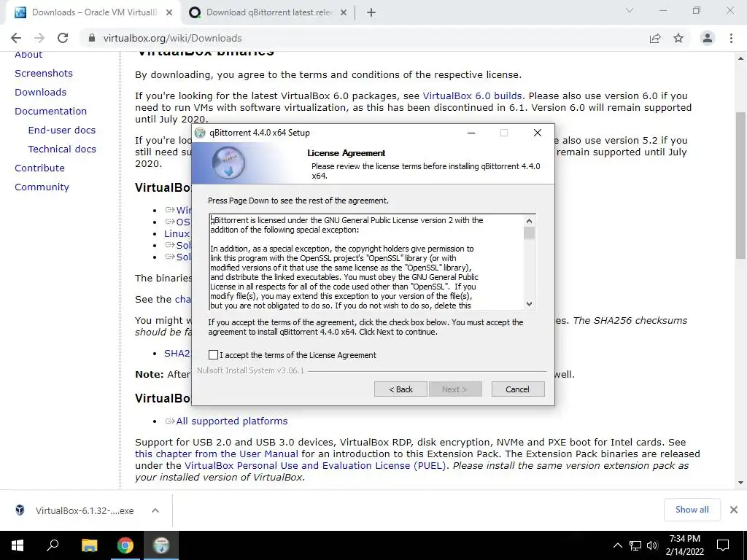
Task: Open tab search dropdown chevron
Action: [630, 10]
